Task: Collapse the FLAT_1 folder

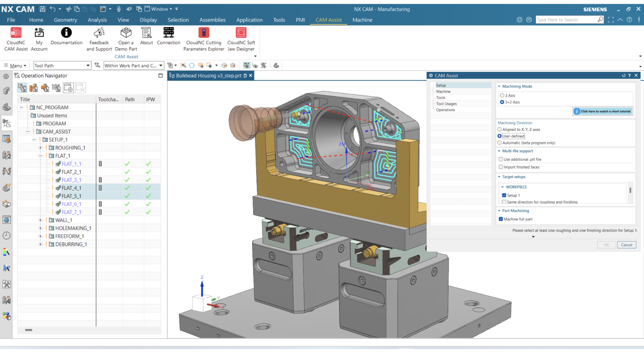Action: tap(40, 156)
